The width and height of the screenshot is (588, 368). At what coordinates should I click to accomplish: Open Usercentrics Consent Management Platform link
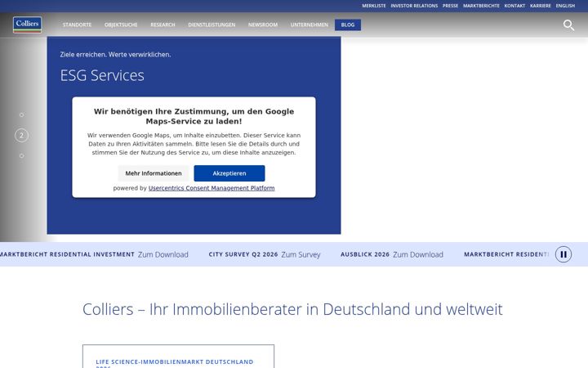[212, 188]
